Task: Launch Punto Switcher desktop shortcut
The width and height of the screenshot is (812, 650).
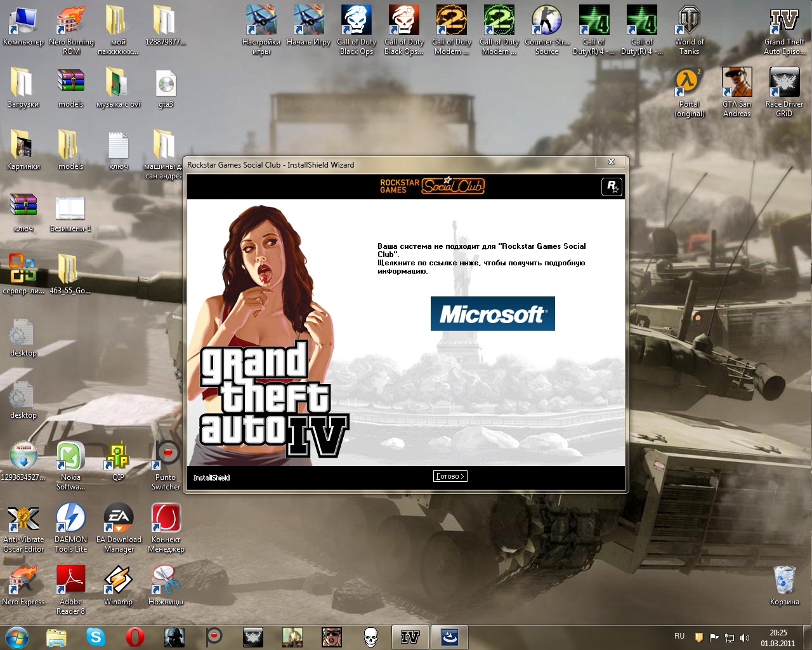Action: [x=166, y=465]
